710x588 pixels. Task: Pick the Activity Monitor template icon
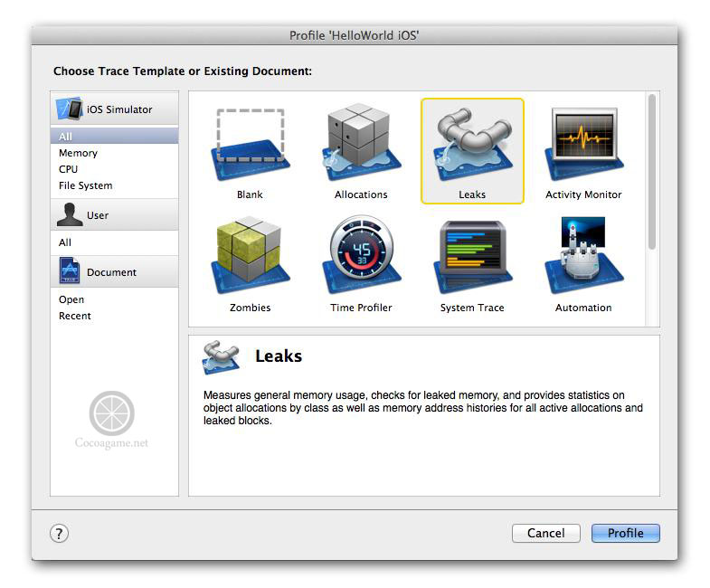[x=583, y=144]
